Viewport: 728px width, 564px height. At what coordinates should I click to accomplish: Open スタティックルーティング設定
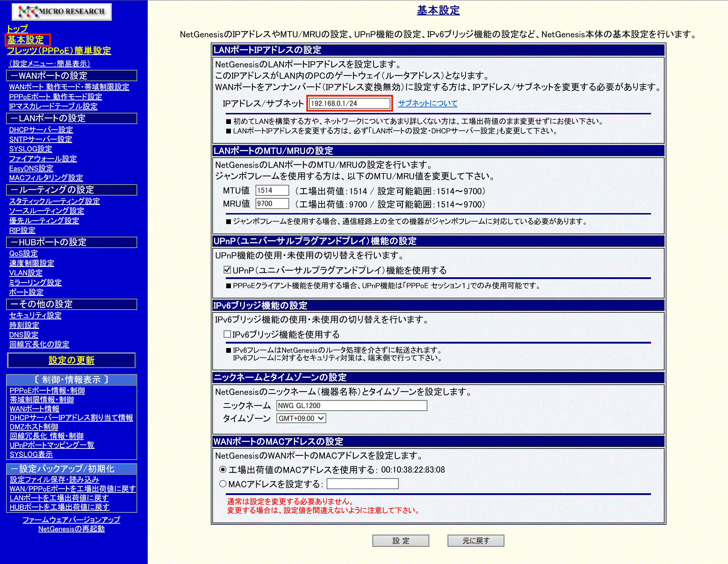coord(54,201)
